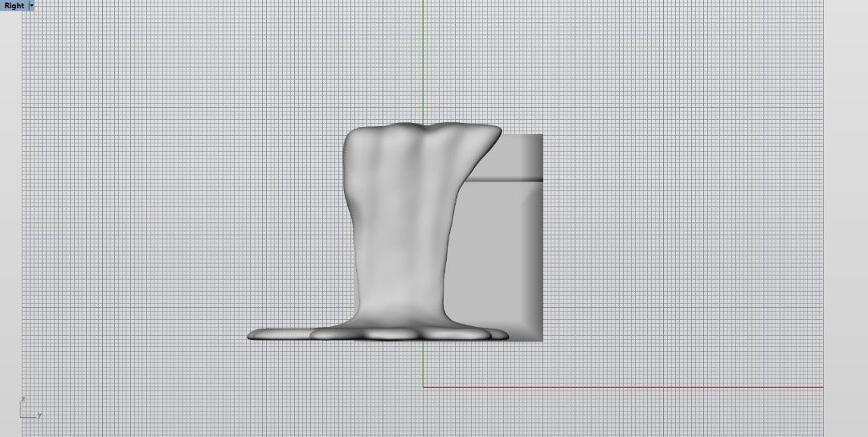Open the viewport menu dropdown arrow
Screen dimensions: 868x437
point(31,5)
